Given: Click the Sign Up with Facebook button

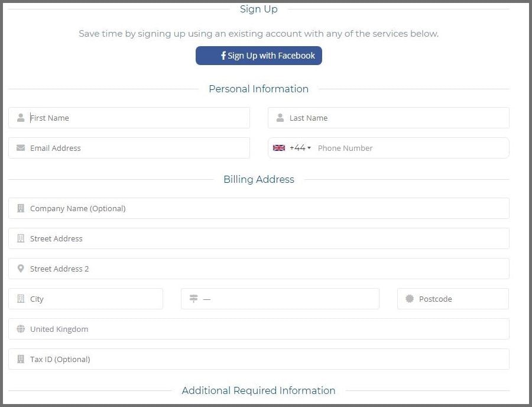Looking at the screenshot, I should (258, 56).
